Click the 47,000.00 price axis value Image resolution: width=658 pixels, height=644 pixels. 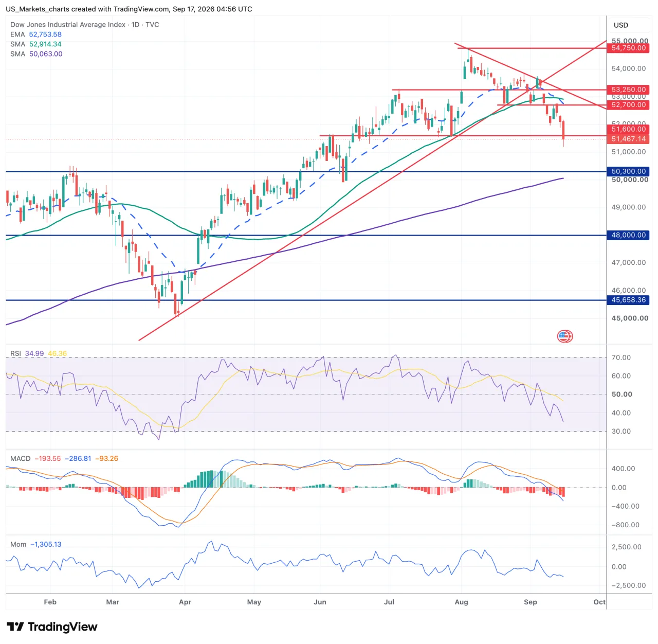(629, 262)
